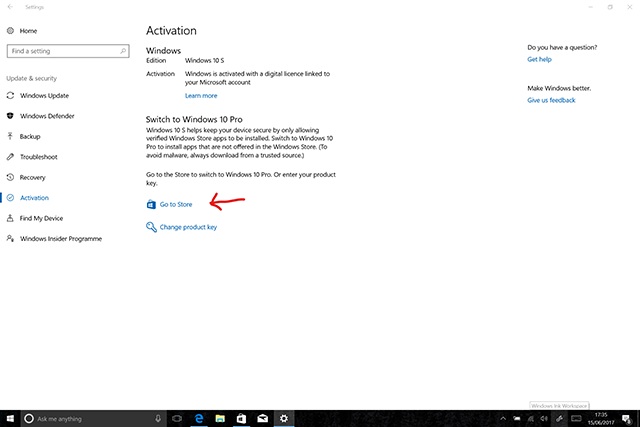Open Windows Ink Workspace pen icon
The image size is (640, 427).
click(x=559, y=418)
